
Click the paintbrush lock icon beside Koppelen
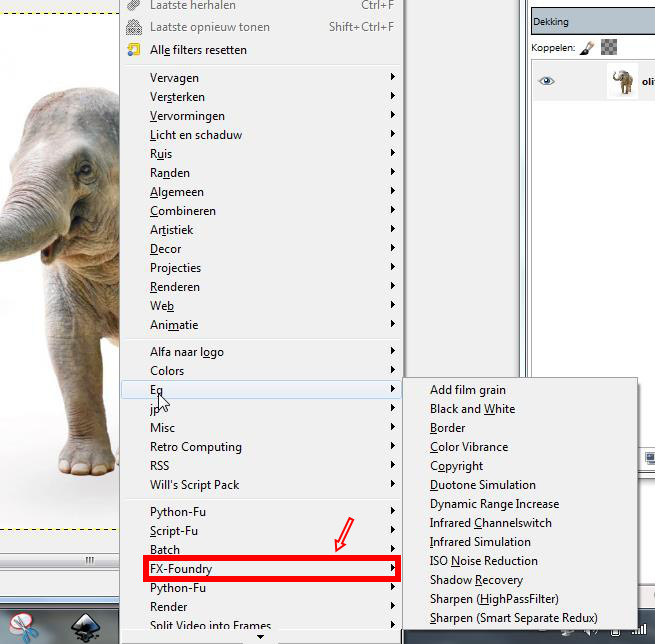coord(587,47)
